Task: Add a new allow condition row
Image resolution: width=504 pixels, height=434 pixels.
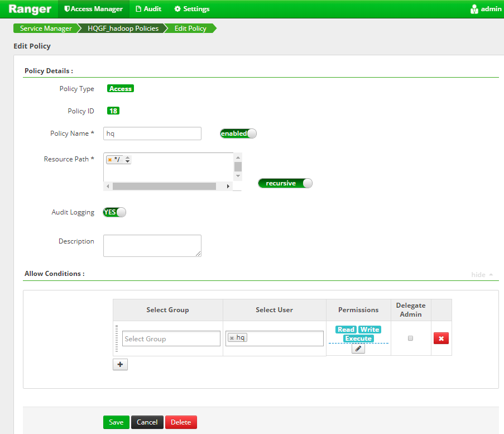Action: pos(120,365)
